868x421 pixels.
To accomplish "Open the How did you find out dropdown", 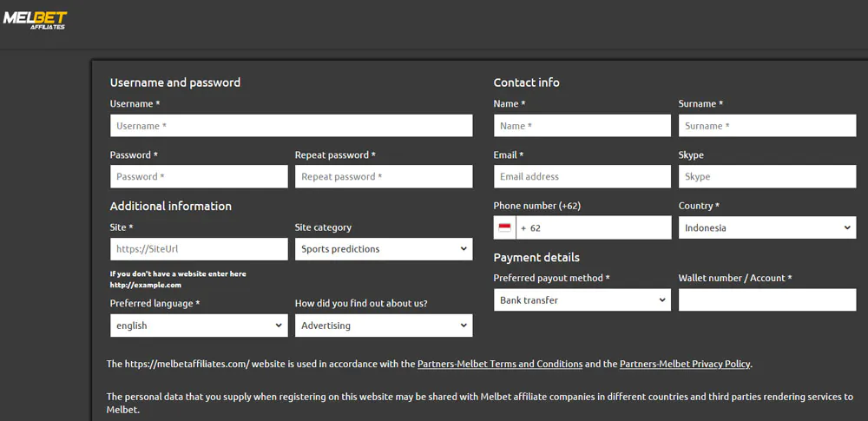I will (384, 326).
